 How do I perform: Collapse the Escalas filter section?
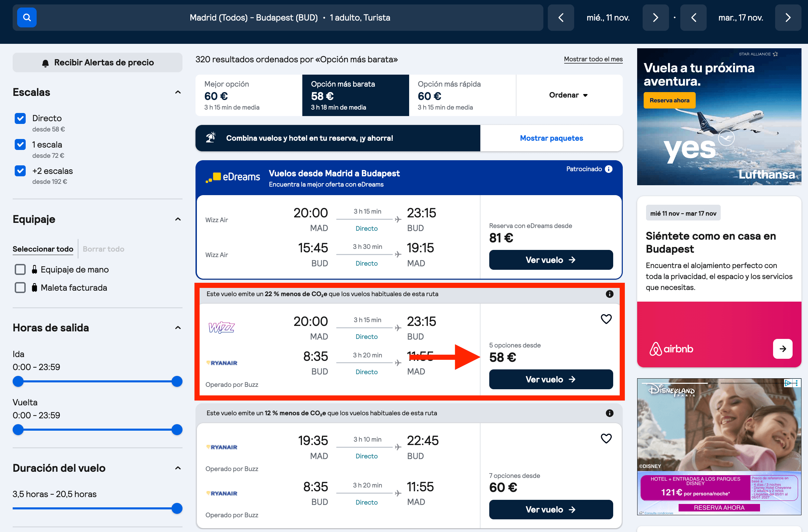(178, 92)
